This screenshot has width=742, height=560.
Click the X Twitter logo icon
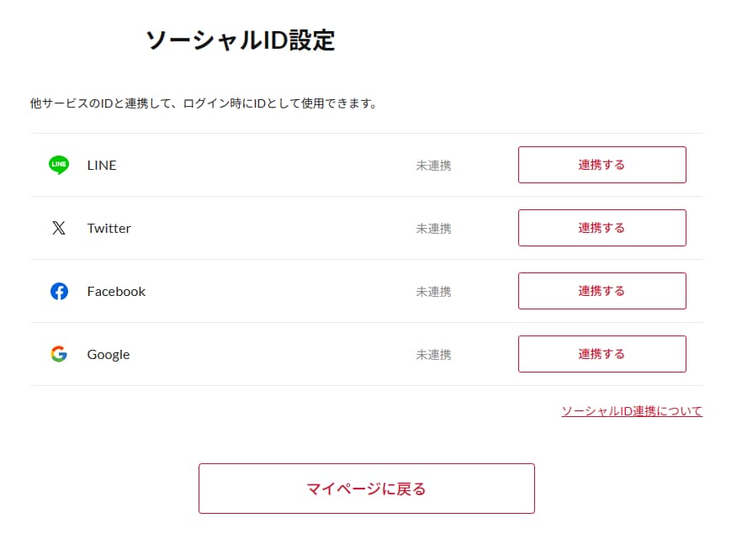tap(59, 228)
